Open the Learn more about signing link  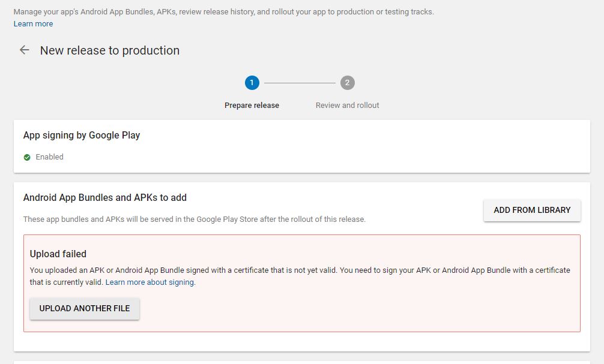(149, 282)
